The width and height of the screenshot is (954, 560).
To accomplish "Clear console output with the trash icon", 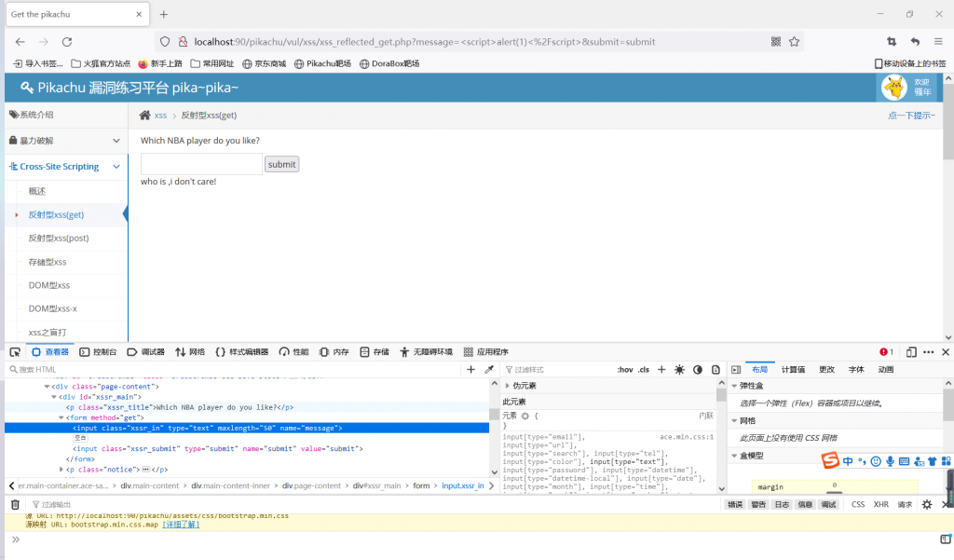I will (15, 504).
